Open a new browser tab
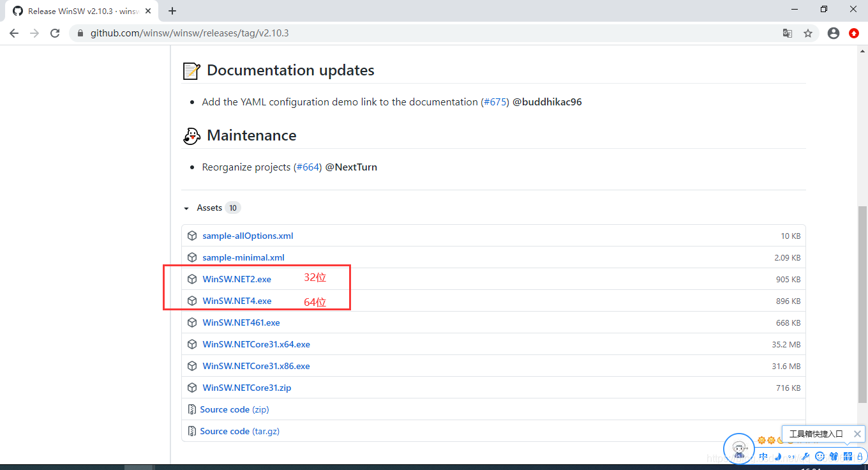Screen dimensions: 868x470 pos(172,11)
